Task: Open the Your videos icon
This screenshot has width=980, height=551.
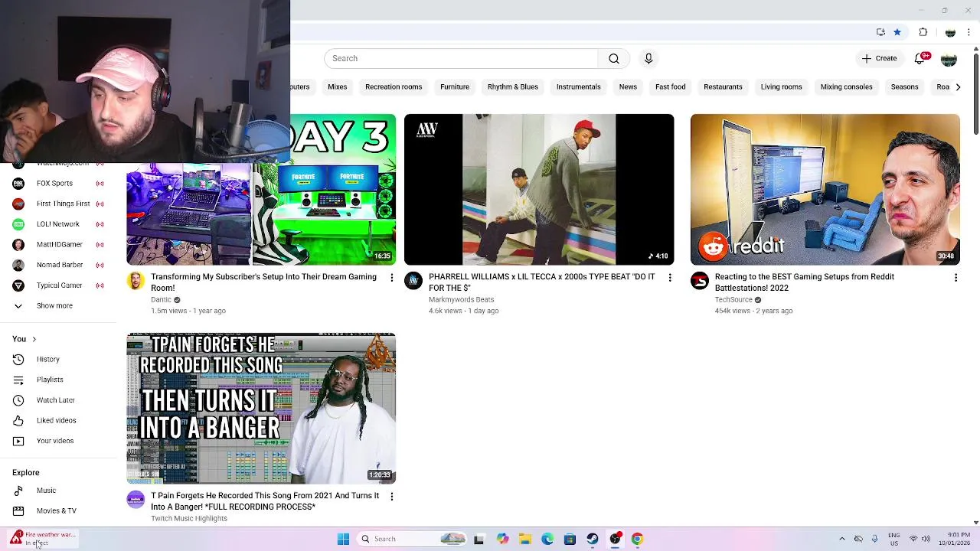Action: 18,441
